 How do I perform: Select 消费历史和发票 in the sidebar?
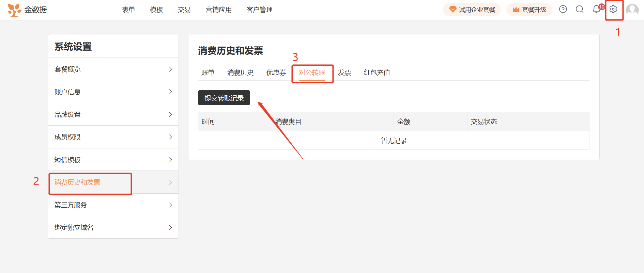(x=113, y=182)
